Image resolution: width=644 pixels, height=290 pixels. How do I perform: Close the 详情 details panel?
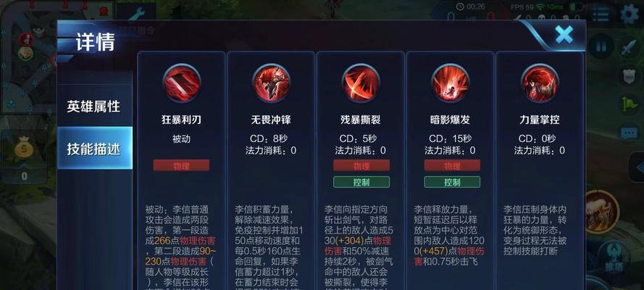564,35
